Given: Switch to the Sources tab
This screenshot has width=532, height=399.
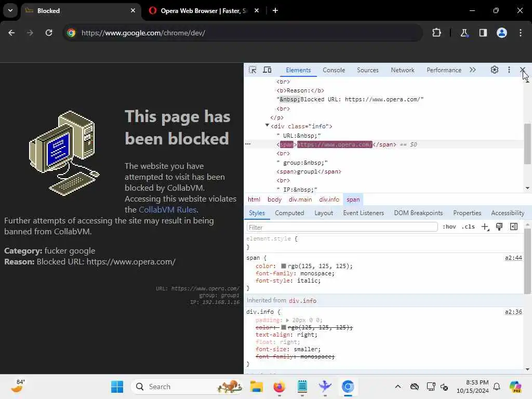Looking at the screenshot, I should pos(368,70).
